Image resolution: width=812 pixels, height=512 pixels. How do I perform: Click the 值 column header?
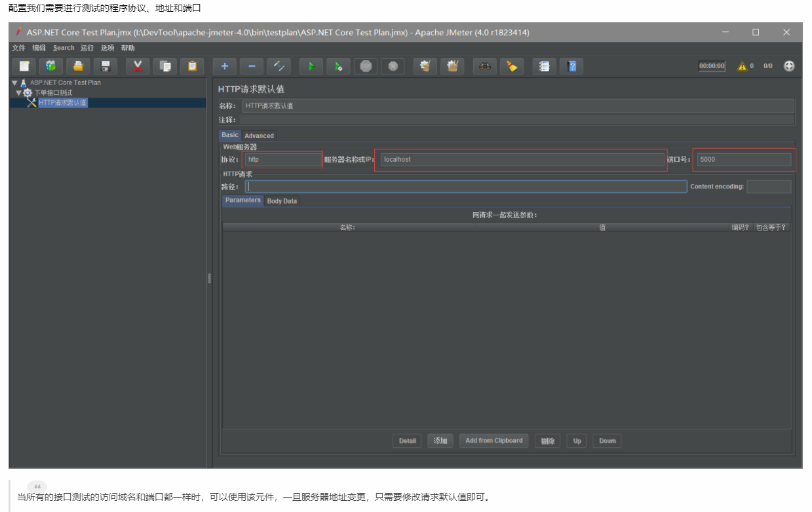602,227
